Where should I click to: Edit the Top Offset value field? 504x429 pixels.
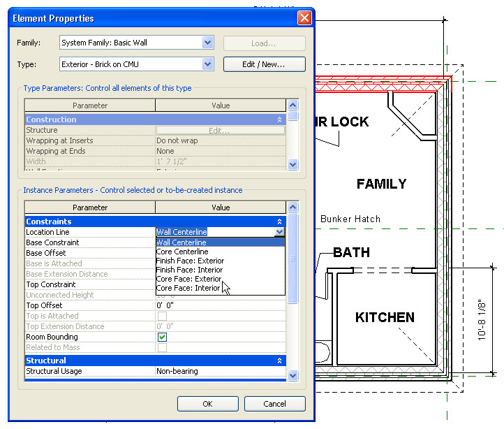pyautogui.click(x=220, y=305)
